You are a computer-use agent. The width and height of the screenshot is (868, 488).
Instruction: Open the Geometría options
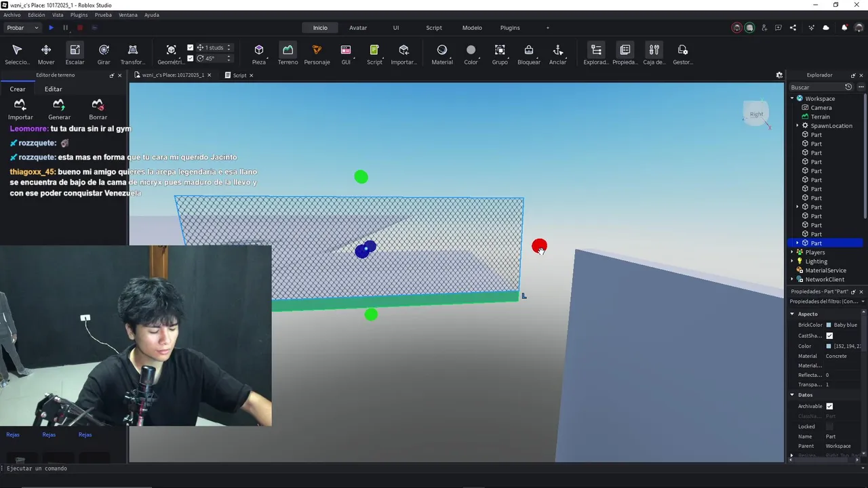[x=171, y=54]
